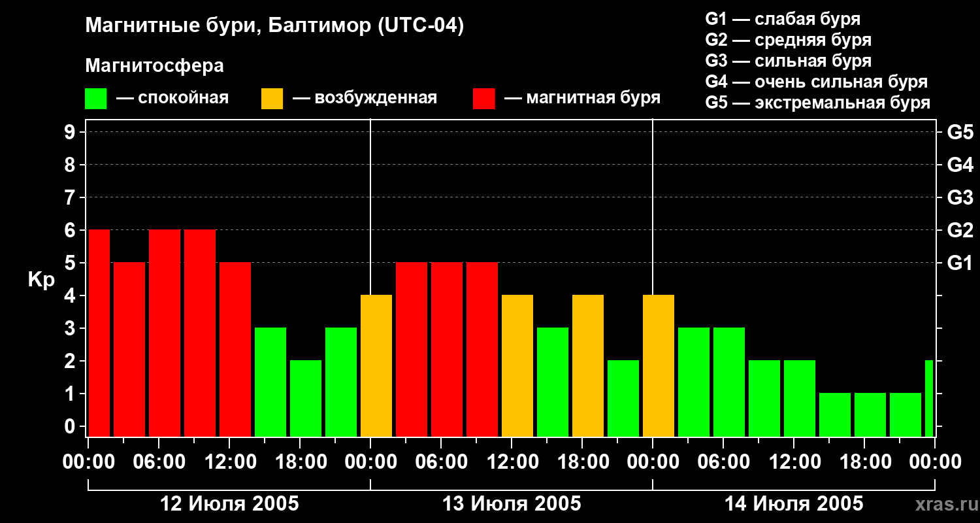The image size is (980, 523).
Task: Click the 'Kp' axis title
Action: [x=41, y=280]
